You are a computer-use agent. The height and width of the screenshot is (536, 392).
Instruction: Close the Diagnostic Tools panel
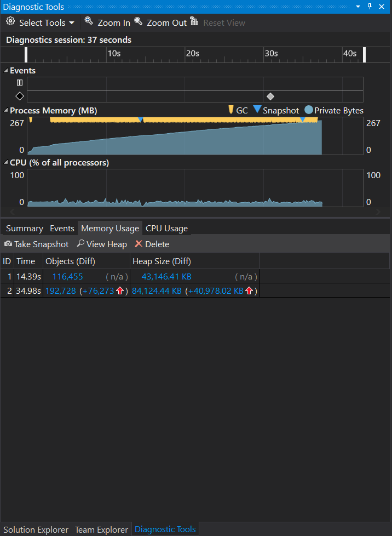382,7
